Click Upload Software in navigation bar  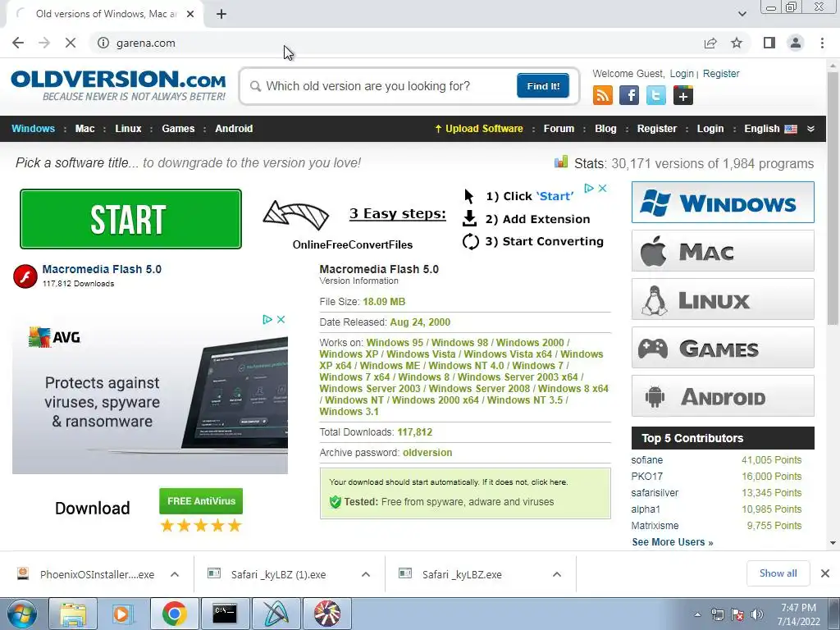pyautogui.click(x=479, y=129)
